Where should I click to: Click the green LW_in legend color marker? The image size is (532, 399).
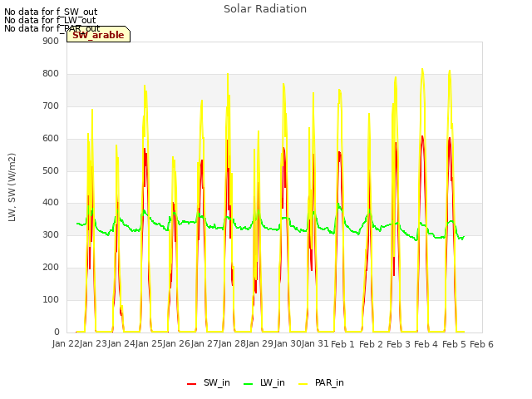249,384
